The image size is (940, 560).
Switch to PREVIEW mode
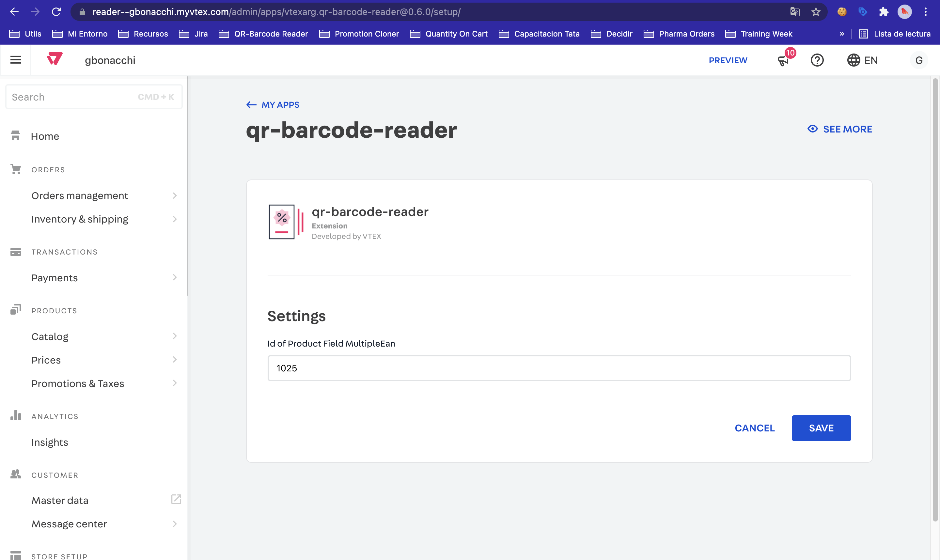728,60
